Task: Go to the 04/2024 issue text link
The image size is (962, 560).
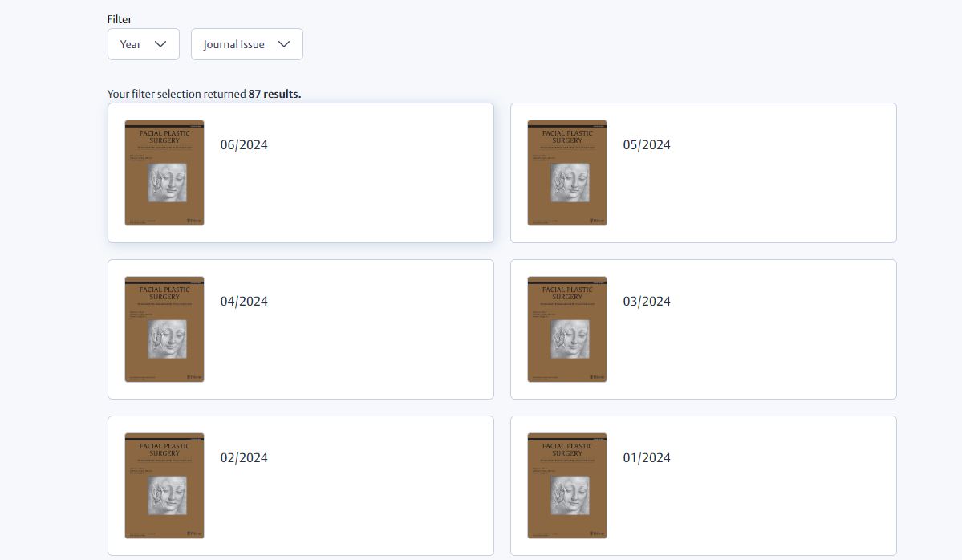Action: tap(244, 302)
